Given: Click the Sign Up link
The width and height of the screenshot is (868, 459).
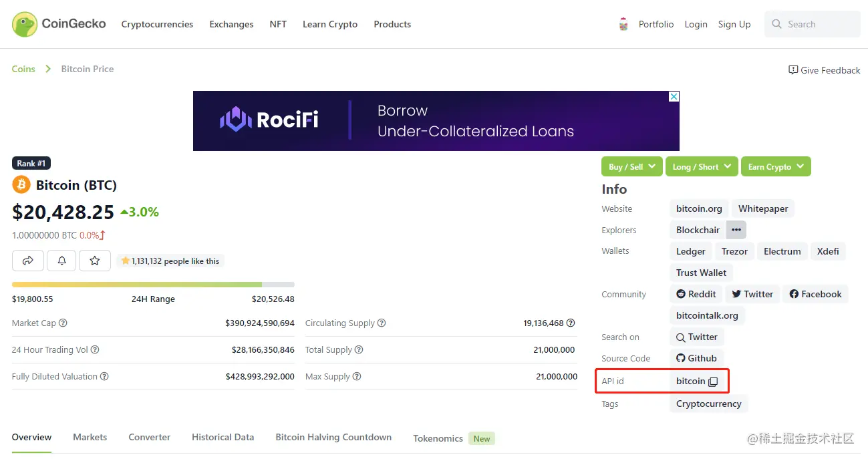Looking at the screenshot, I should point(734,24).
